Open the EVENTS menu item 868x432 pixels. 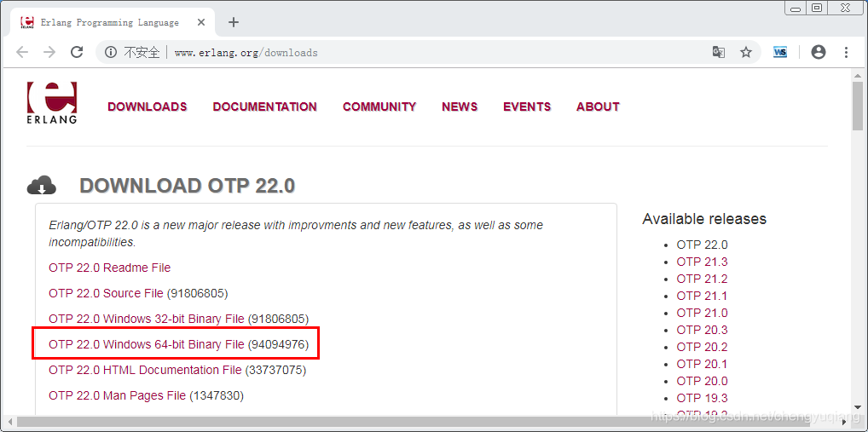tap(527, 107)
